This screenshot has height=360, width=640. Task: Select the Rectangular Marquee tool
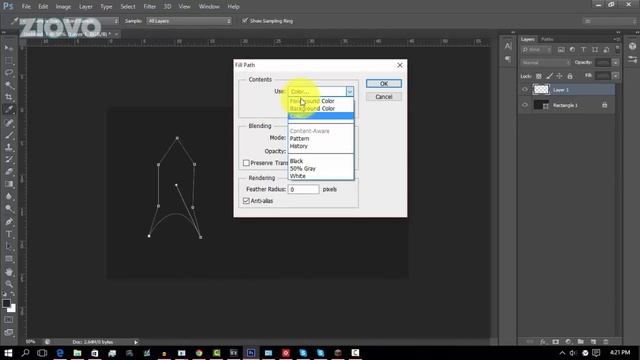(9, 60)
